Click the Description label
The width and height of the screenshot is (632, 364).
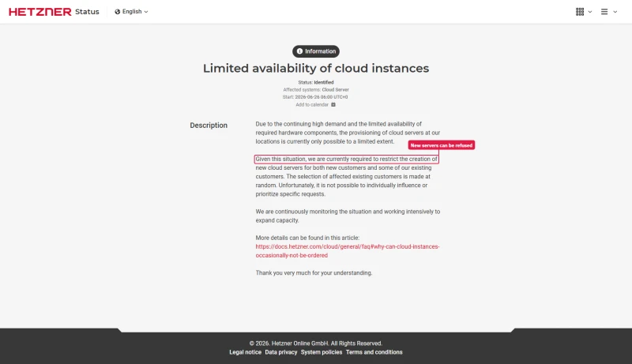(209, 126)
